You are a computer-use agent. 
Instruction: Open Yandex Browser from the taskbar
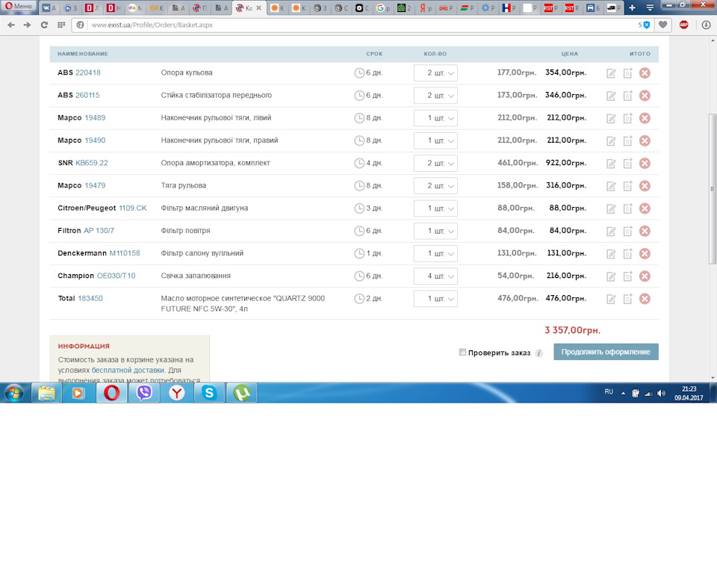click(176, 393)
